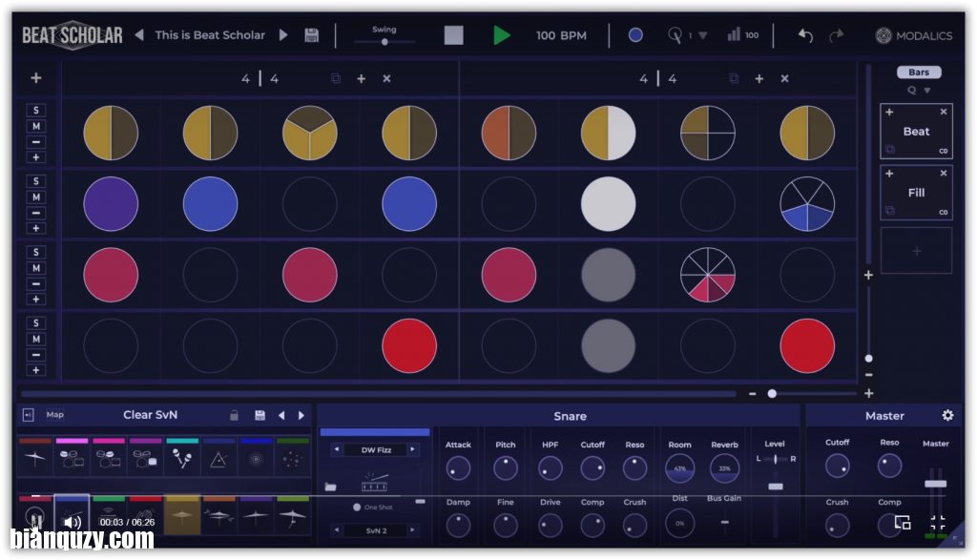Open Master settings gear
The height and width of the screenshot is (560, 977).
(x=947, y=416)
